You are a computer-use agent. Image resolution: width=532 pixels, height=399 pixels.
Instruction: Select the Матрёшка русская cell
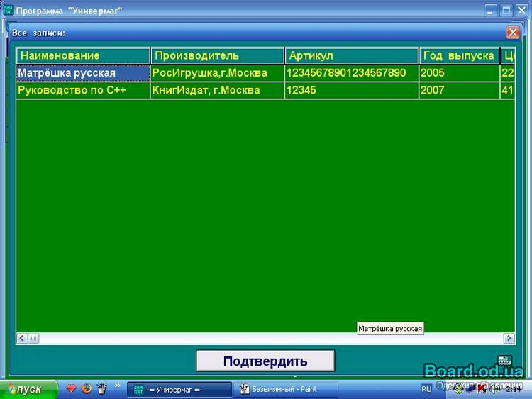pos(83,73)
